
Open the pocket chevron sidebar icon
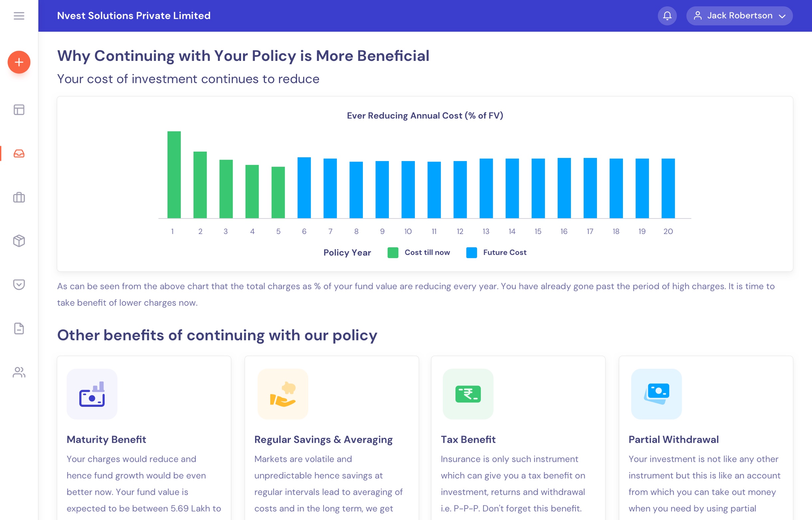pyautogui.click(x=19, y=285)
